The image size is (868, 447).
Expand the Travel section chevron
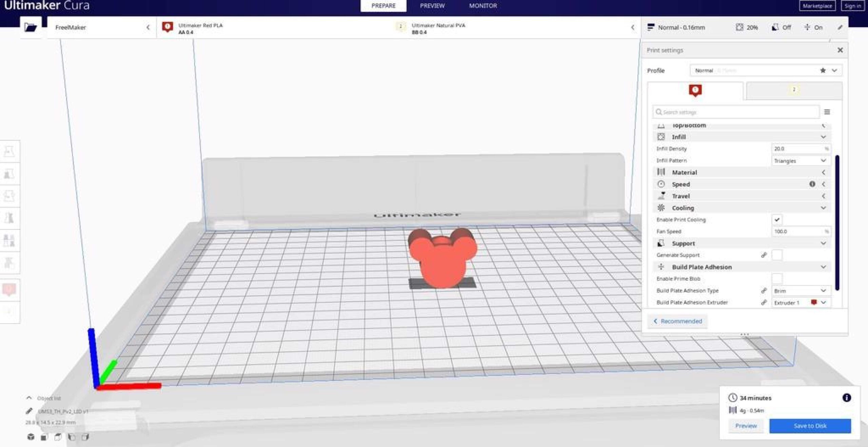click(x=823, y=196)
